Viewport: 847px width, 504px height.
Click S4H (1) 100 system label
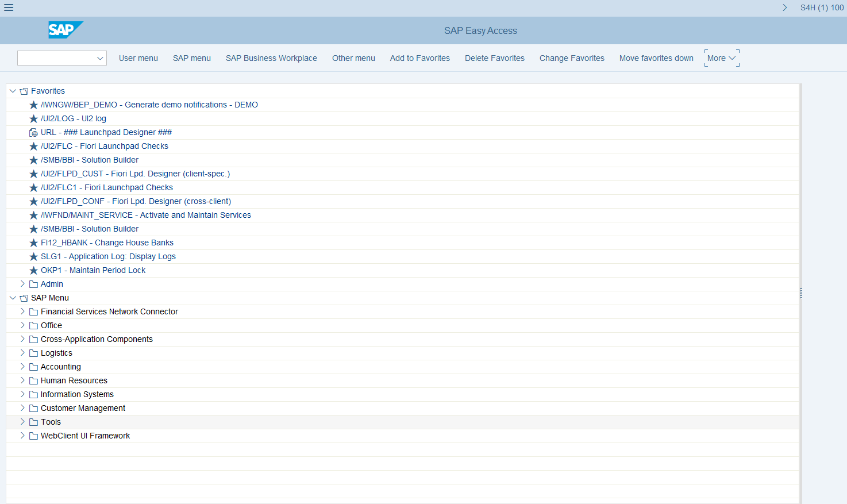pos(822,7)
